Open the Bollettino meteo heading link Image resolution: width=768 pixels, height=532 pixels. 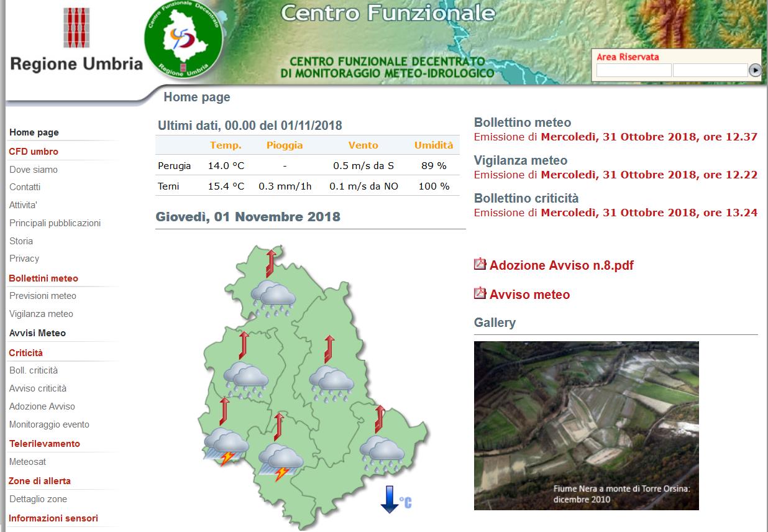pos(523,122)
